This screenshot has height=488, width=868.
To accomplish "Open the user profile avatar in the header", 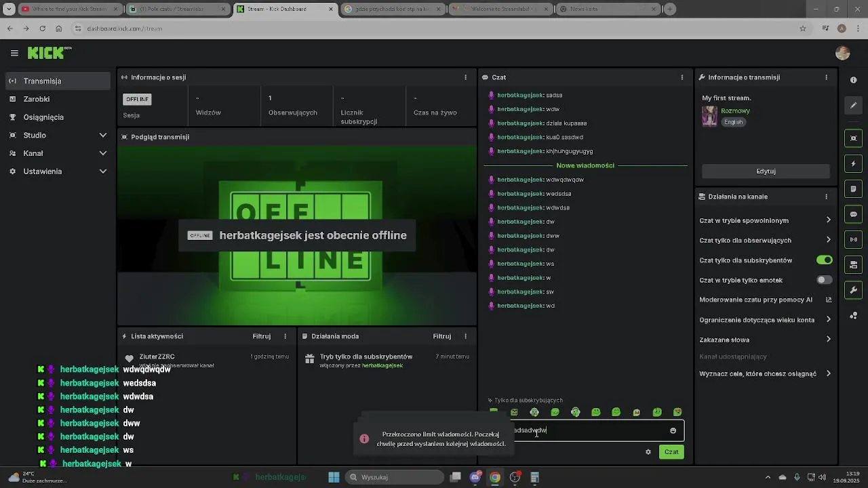I will pyautogui.click(x=843, y=53).
